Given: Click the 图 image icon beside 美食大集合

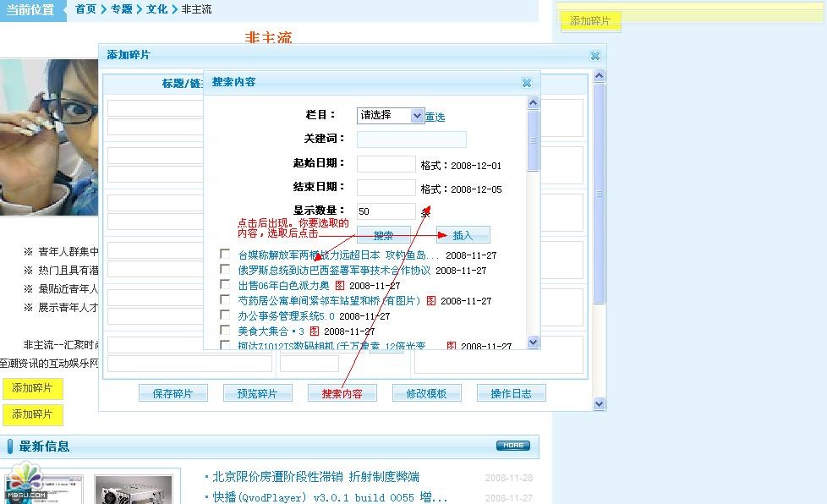Looking at the screenshot, I should (x=315, y=331).
